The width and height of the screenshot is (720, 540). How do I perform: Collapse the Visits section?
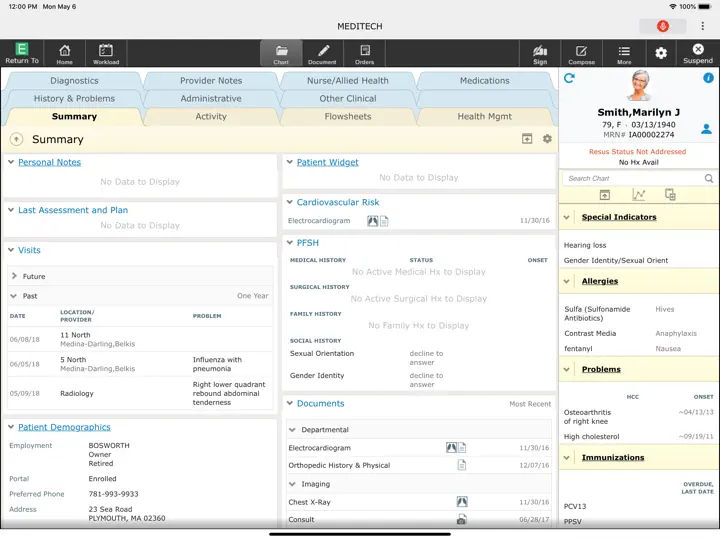pyautogui.click(x=11, y=250)
